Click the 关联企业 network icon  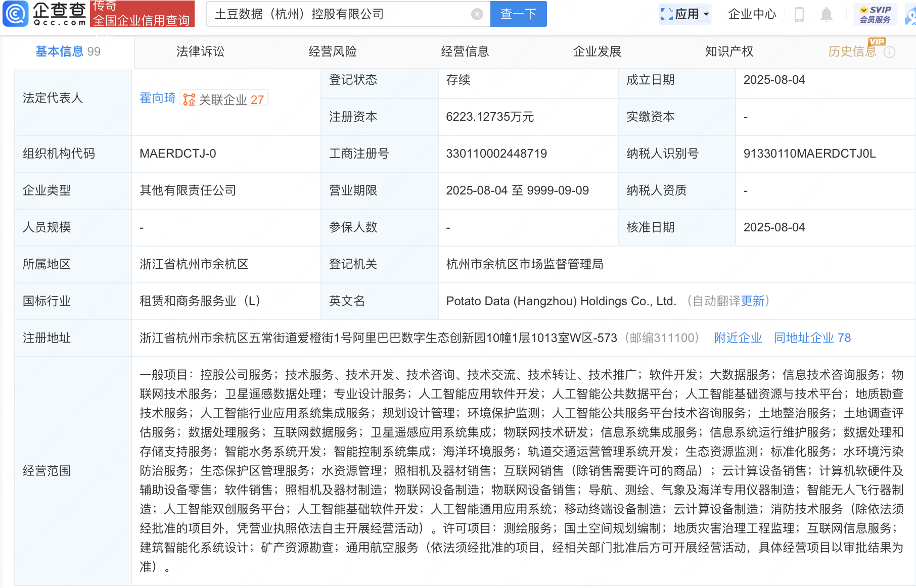[x=189, y=100]
